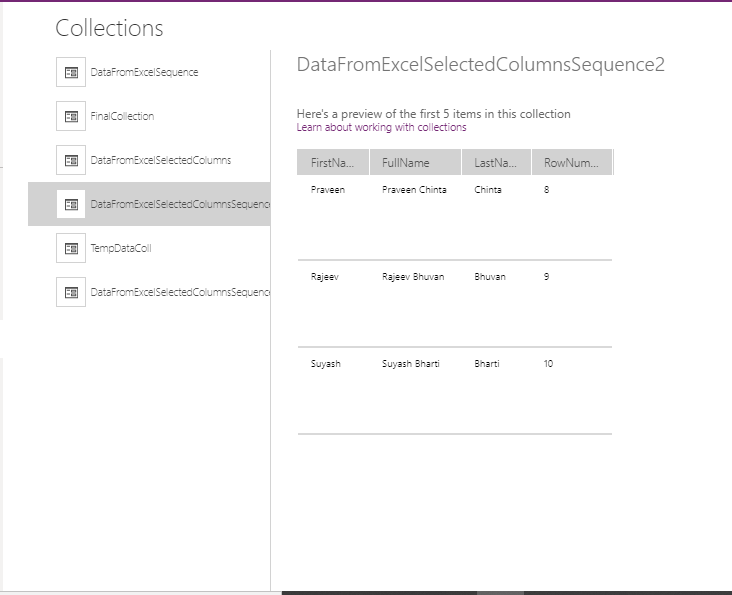Click the highlighted selected collection's table icon
Screen dimensions: 732x595
pyautogui.click(x=71, y=204)
